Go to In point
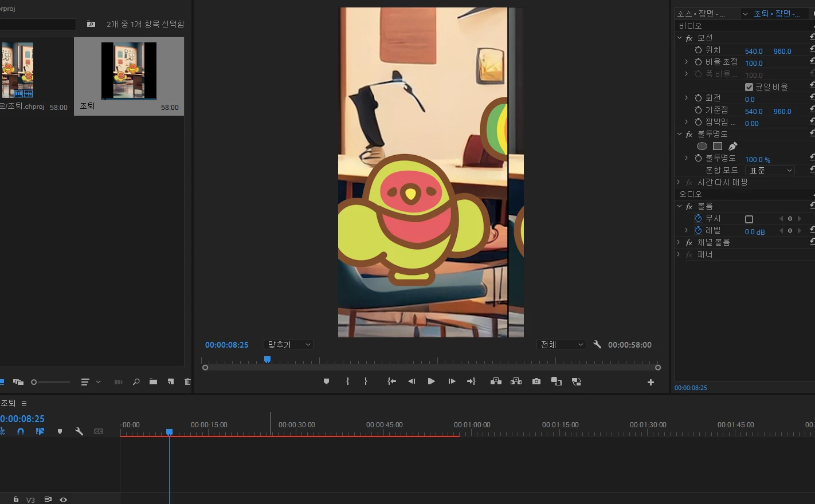 coord(391,381)
